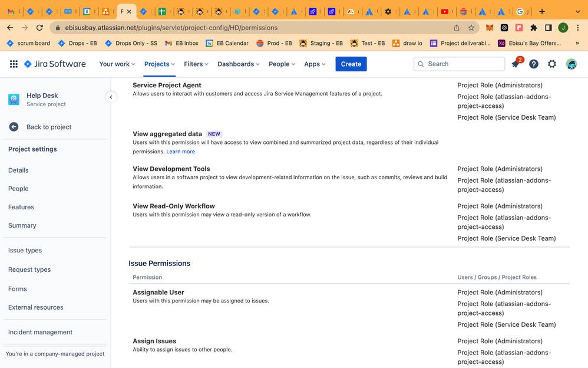Open Features in the sidebar

[21, 207]
